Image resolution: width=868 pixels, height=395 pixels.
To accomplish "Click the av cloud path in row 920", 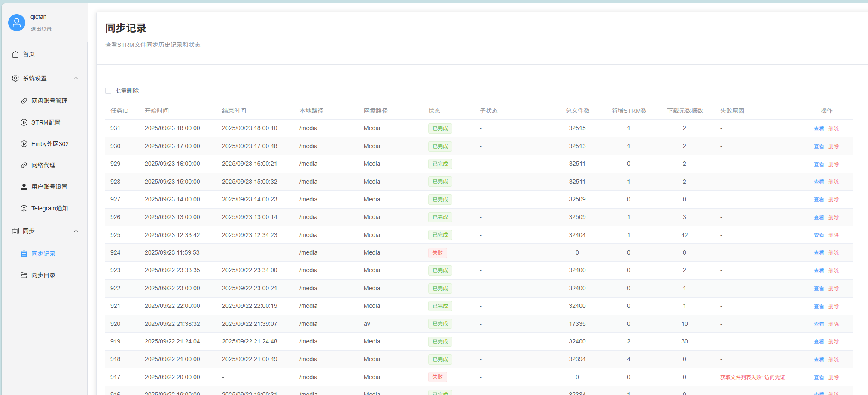I will click(x=367, y=324).
